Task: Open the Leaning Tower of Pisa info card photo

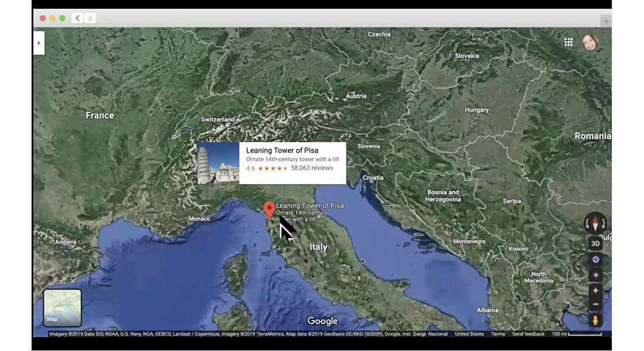Action: click(218, 163)
